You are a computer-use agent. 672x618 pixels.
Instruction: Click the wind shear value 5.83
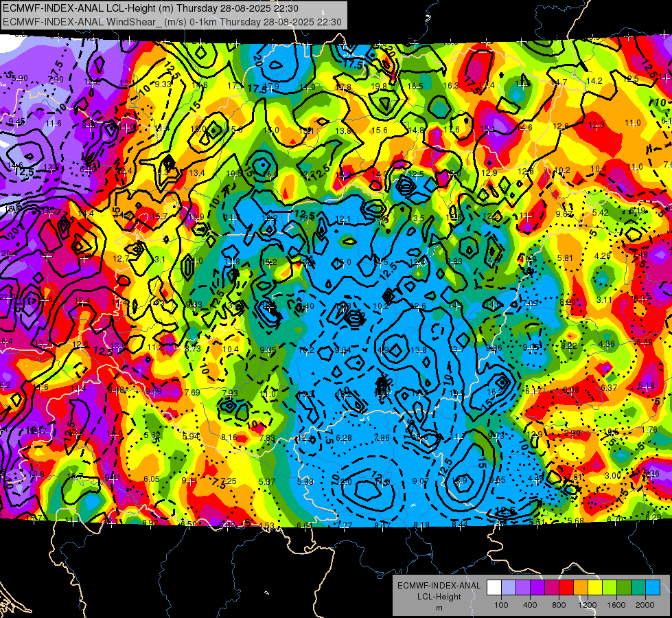305,482
